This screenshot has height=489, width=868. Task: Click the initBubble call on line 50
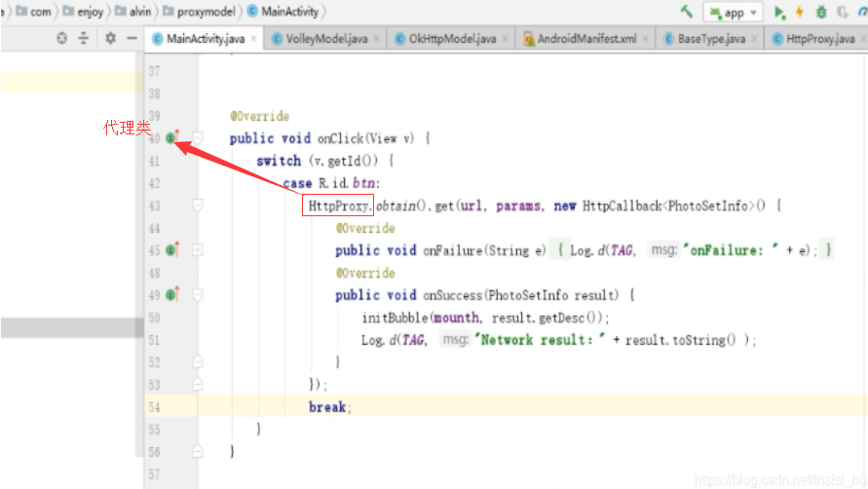pos(396,318)
